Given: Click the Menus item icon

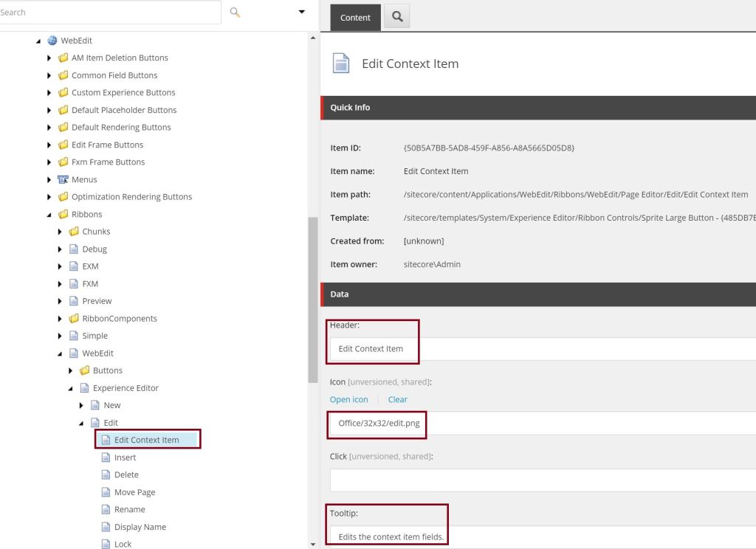Looking at the screenshot, I should pos(63,179).
